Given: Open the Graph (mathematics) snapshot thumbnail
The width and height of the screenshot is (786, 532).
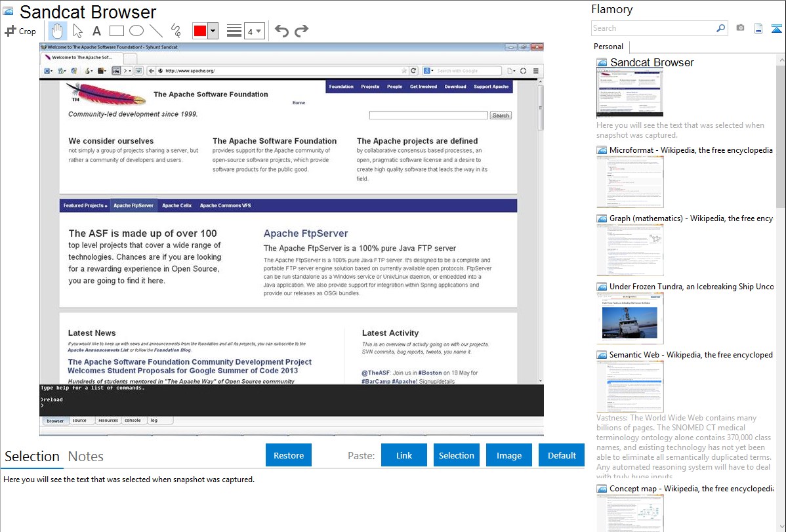Looking at the screenshot, I should click(x=630, y=250).
